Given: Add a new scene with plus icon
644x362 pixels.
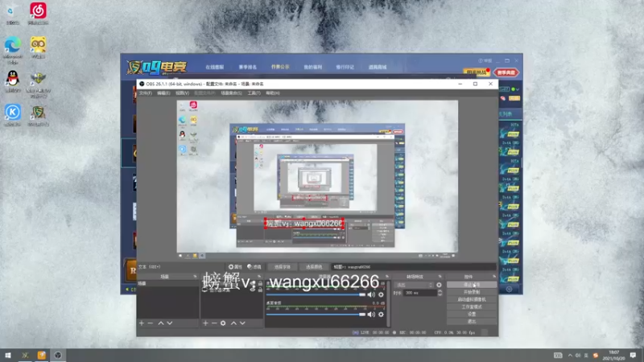Looking at the screenshot, I should click(142, 323).
